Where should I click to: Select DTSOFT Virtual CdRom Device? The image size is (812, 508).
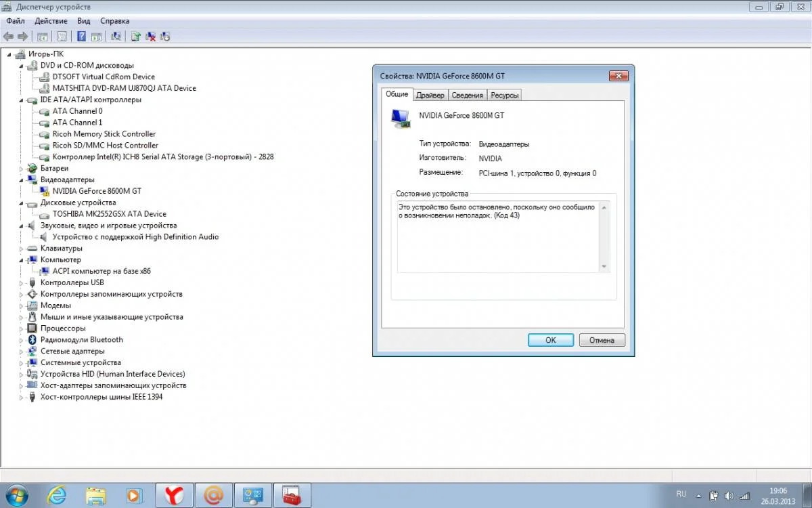104,77
